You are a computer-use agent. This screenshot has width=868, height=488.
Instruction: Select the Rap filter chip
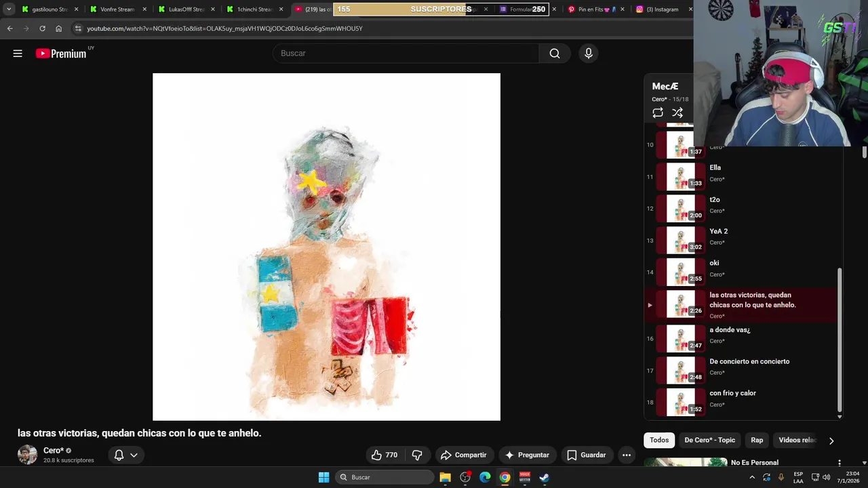click(x=757, y=440)
